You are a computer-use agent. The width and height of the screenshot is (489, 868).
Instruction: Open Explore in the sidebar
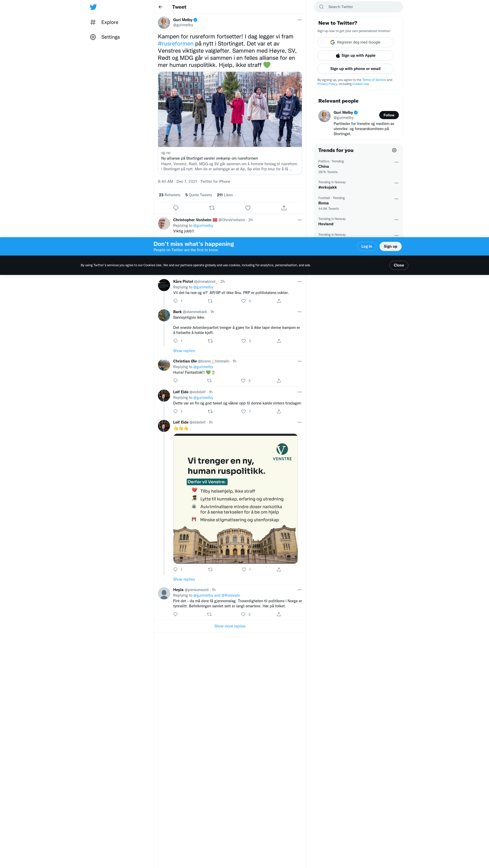[110, 22]
